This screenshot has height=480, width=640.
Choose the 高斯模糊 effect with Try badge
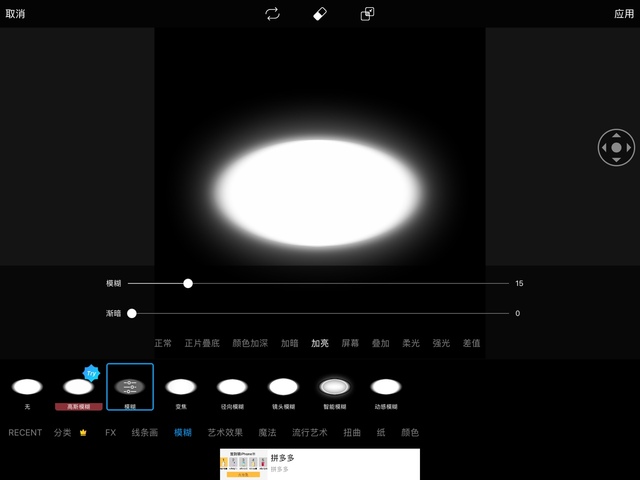78,387
